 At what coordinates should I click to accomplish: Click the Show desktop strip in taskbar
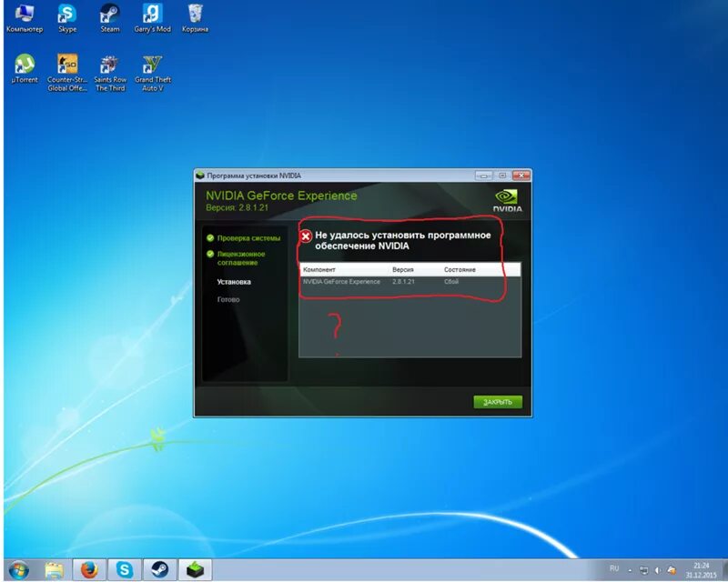pos(723,570)
